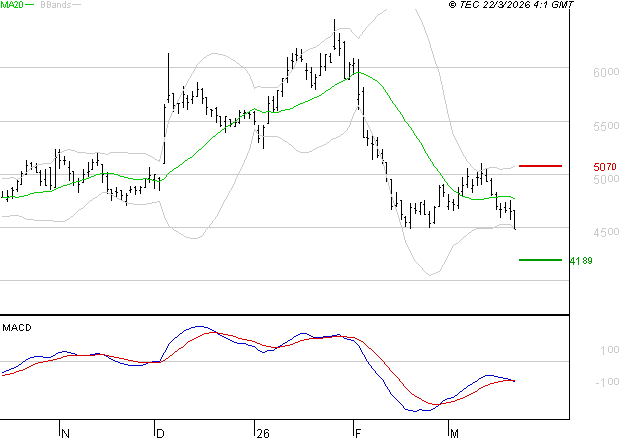Click the 5500 price axis label
627x440 pixels.
(606, 126)
